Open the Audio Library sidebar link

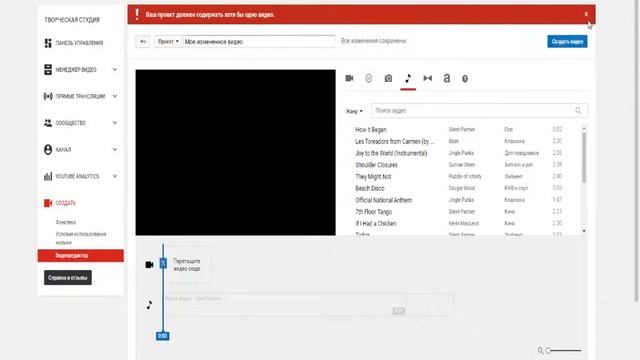pyautogui.click(x=66, y=222)
